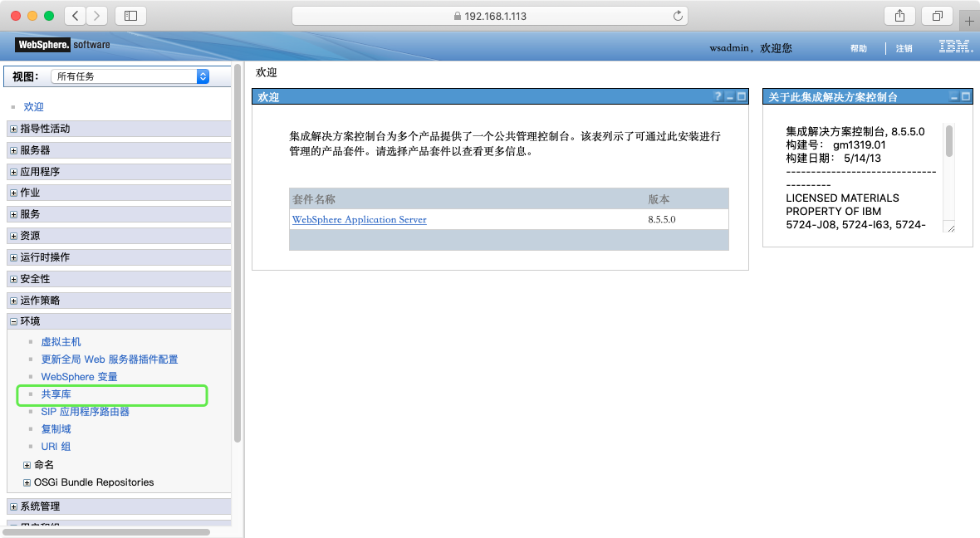Expand OSGi Bundle Repositories subsection

tap(27, 482)
